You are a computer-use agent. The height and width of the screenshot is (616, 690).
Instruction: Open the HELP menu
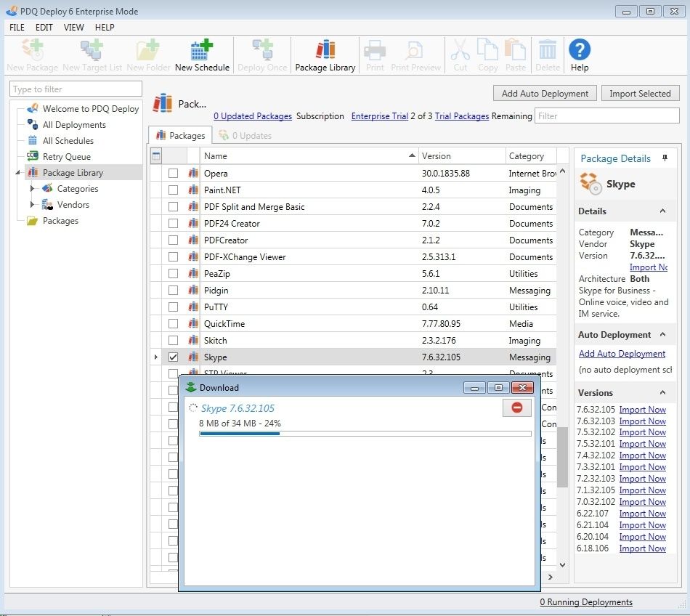click(x=105, y=28)
